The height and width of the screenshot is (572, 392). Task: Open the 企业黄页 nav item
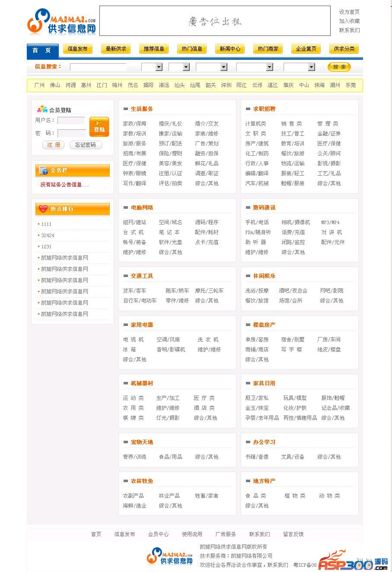click(306, 49)
